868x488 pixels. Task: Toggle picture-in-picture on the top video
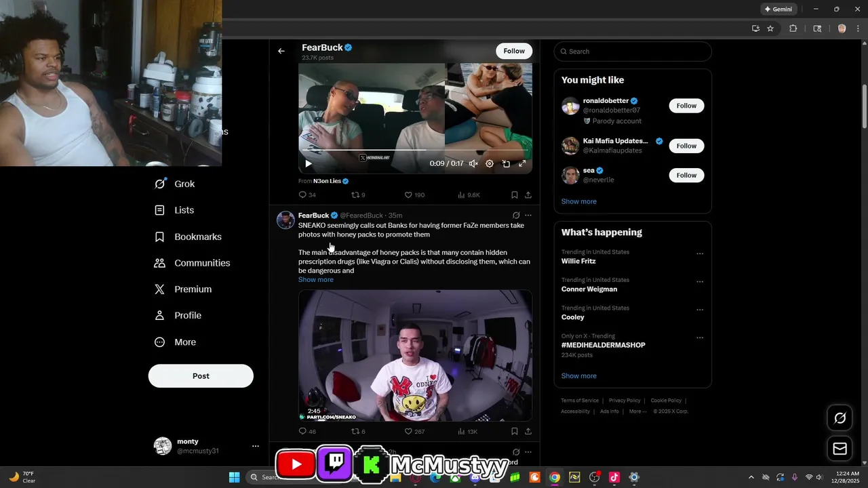coord(506,163)
